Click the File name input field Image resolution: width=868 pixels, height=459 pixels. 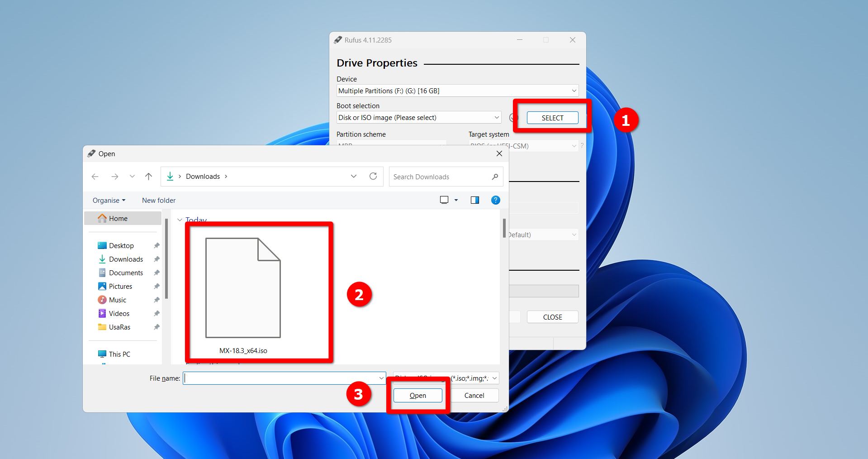pos(284,378)
